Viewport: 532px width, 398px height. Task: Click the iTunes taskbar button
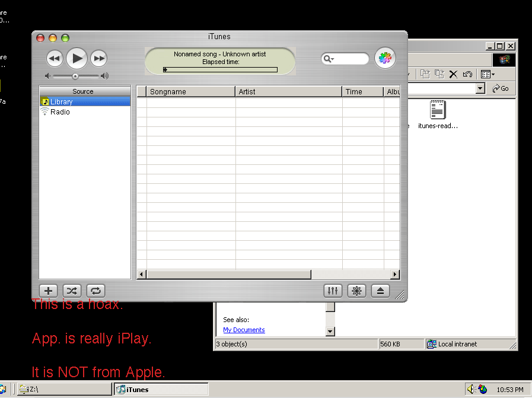pyautogui.click(x=161, y=389)
